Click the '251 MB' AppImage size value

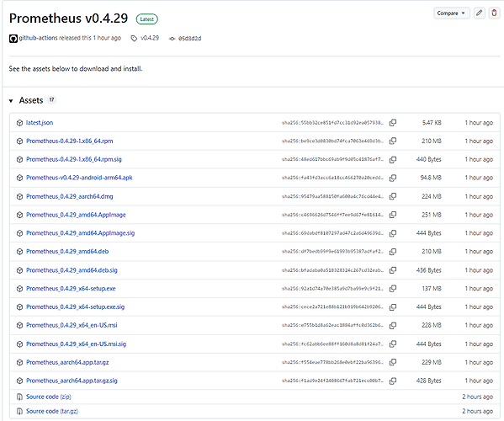pos(432,215)
